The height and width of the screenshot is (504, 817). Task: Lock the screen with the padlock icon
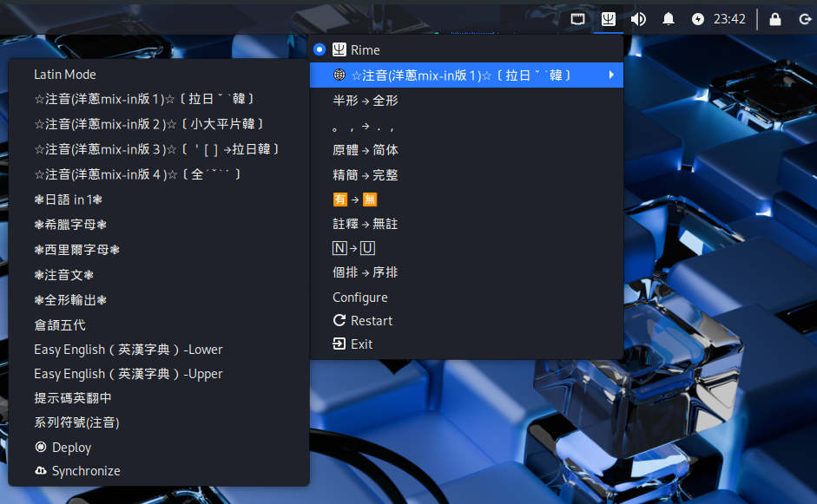click(x=775, y=18)
